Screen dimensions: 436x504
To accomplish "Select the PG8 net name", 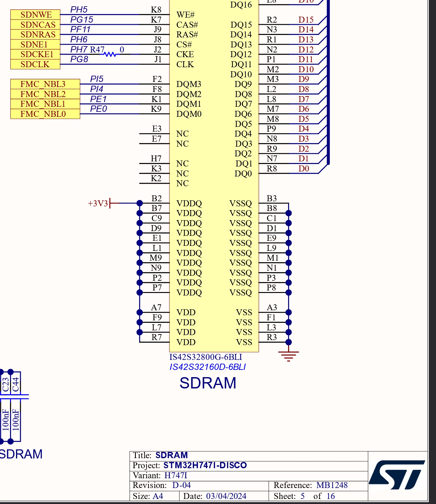I will 79,59.
